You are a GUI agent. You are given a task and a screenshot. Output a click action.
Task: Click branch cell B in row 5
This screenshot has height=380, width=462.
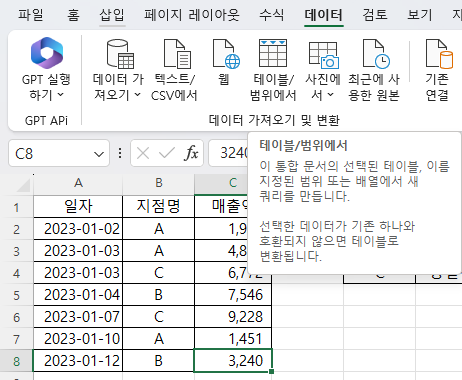159,295
